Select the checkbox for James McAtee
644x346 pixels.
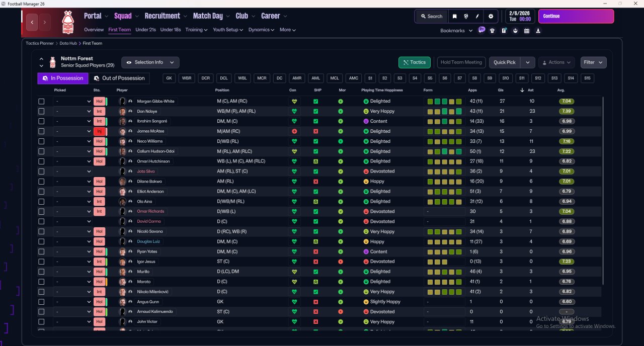click(41, 131)
